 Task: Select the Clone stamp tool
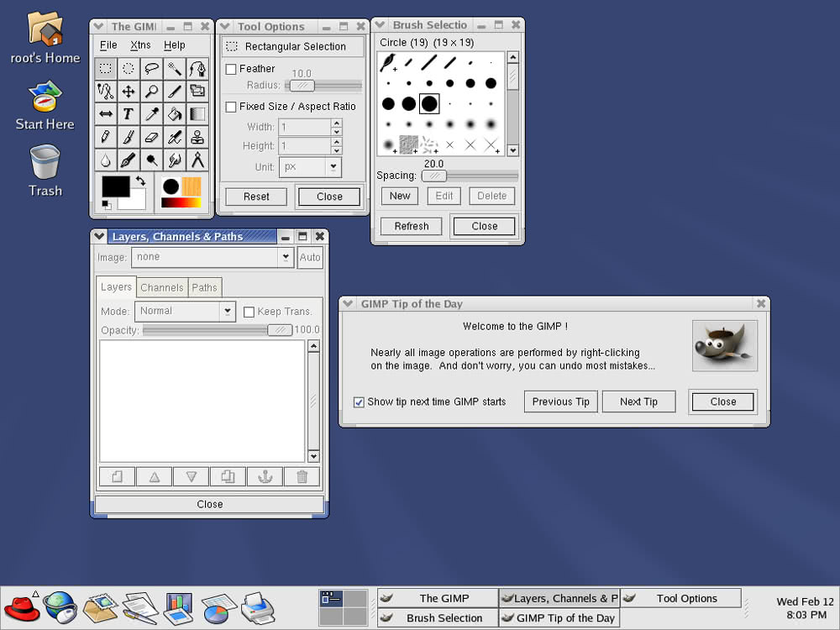coord(197,137)
